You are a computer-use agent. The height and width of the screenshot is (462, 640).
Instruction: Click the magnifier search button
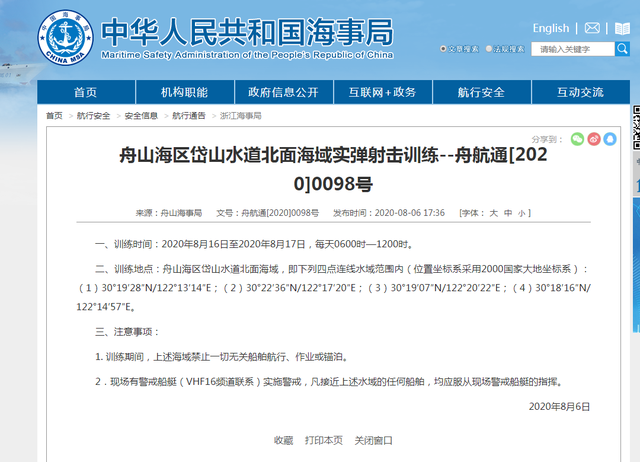coord(622,49)
